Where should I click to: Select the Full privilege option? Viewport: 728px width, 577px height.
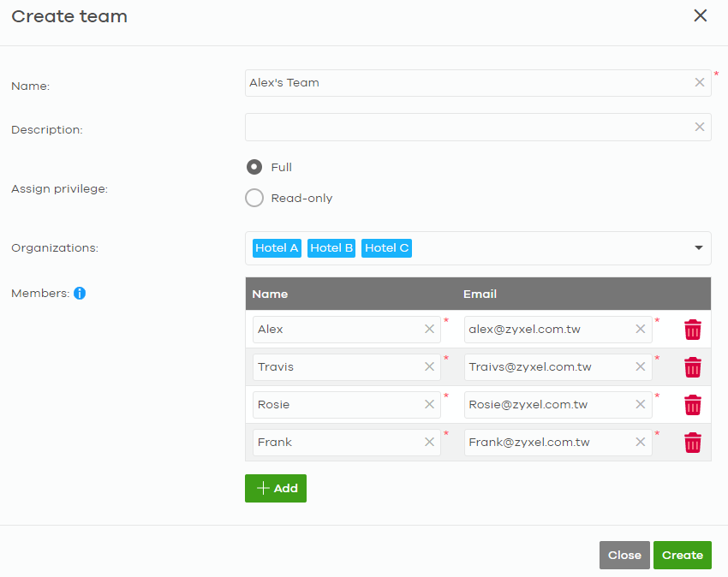(254, 167)
